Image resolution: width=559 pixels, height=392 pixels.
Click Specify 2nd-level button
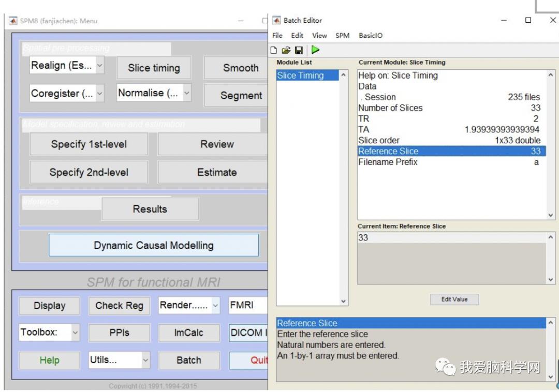point(89,172)
